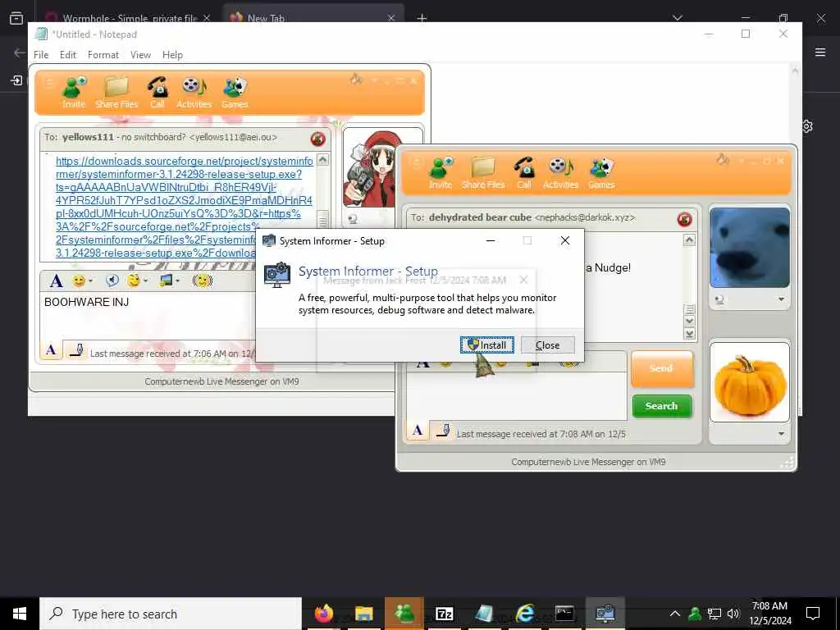The width and height of the screenshot is (840, 630).
Task: Open the Notepad Edit menu
Action: click(x=68, y=55)
